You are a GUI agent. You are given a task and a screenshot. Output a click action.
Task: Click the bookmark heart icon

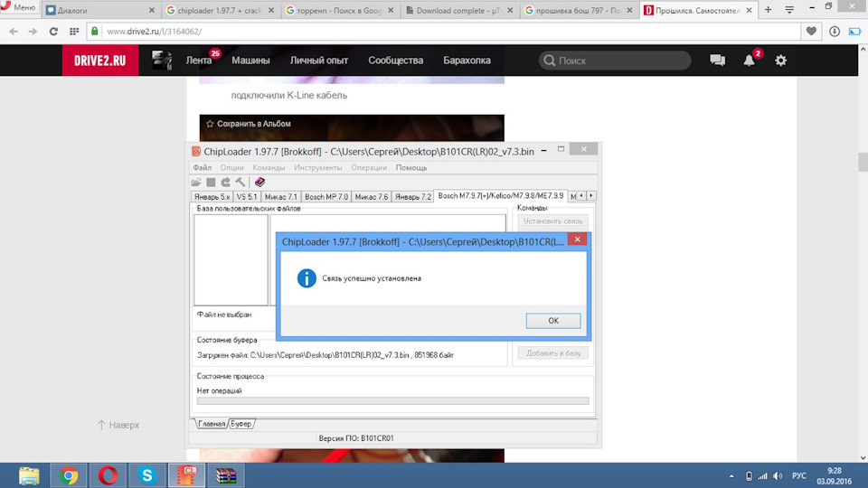click(x=811, y=32)
